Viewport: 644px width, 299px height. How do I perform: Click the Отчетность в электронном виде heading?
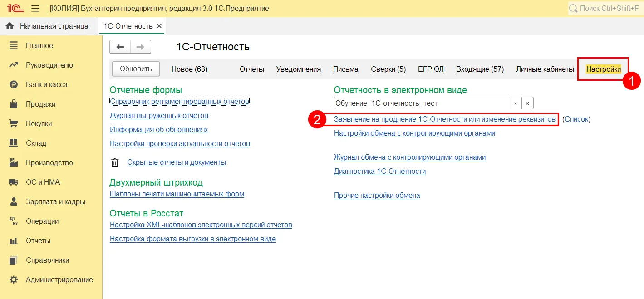[x=400, y=90]
